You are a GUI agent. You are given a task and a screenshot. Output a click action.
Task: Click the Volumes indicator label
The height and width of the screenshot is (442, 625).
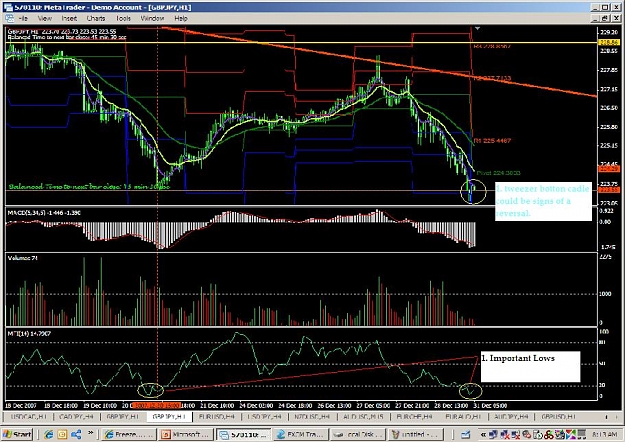[23, 258]
